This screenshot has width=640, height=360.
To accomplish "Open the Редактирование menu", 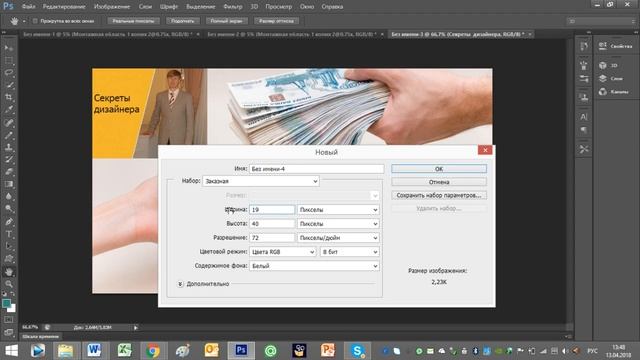I will [x=64, y=7].
